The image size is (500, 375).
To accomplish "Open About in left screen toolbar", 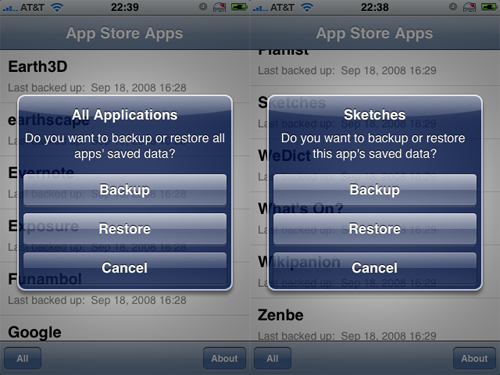I will (224, 358).
